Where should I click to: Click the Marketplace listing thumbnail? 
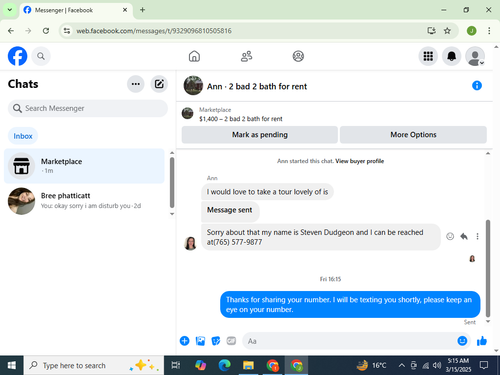pos(187,113)
